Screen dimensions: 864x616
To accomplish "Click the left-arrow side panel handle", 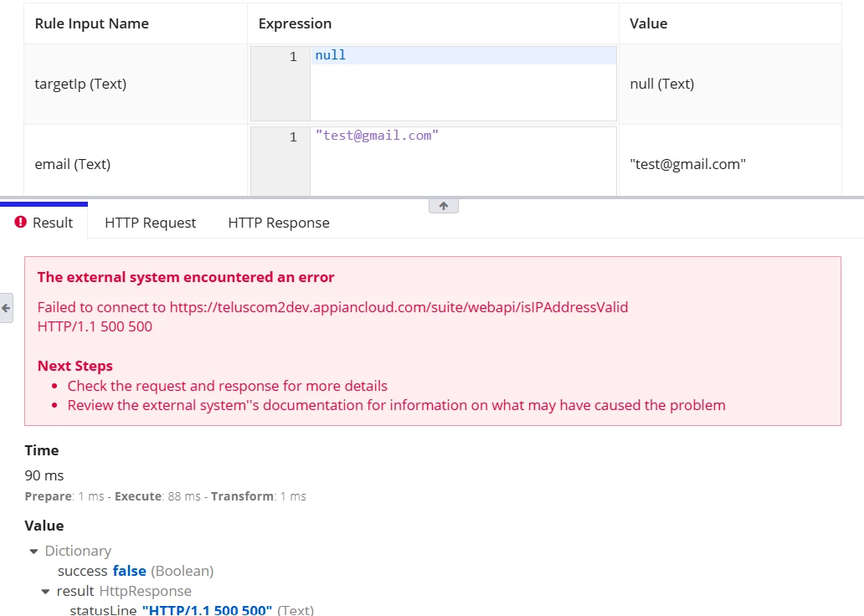I will 6,308.
